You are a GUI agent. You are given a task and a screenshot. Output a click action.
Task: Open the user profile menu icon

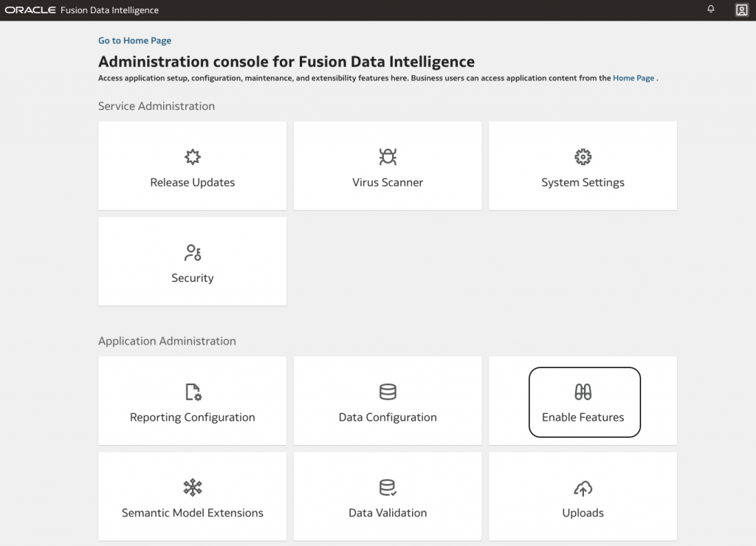(742, 10)
